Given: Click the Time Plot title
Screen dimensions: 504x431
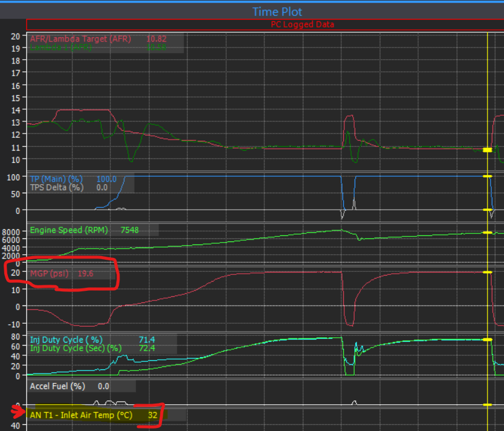Looking at the screenshot, I should [277, 12].
